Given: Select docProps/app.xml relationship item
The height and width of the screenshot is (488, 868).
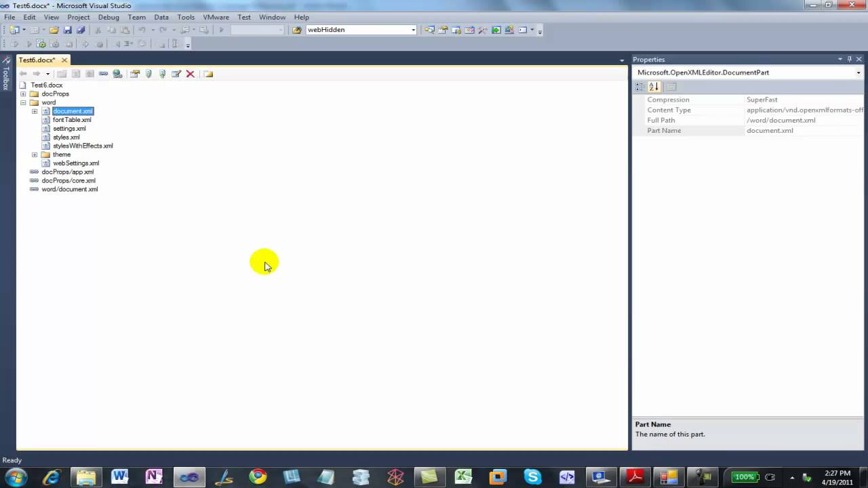Looking at the screenshot, I should 68,172.
